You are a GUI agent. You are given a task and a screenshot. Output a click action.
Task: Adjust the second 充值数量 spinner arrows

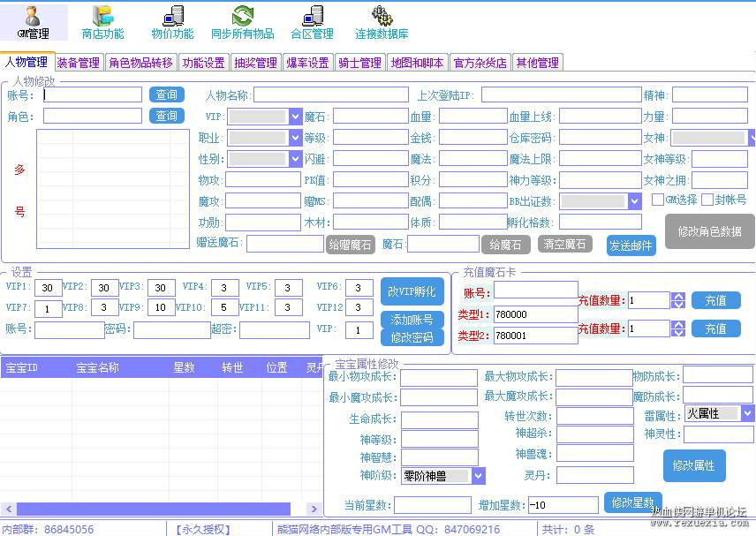(678, 328)
